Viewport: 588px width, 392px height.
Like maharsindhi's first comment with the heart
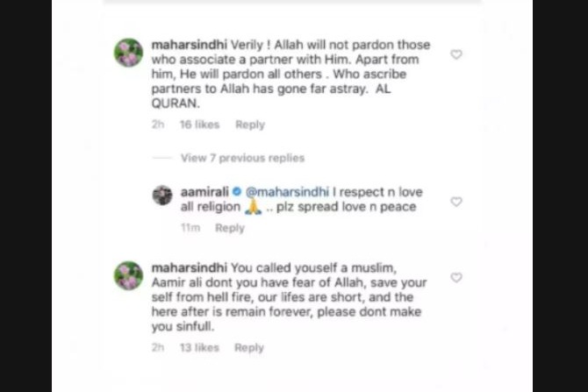coord(456,54)
